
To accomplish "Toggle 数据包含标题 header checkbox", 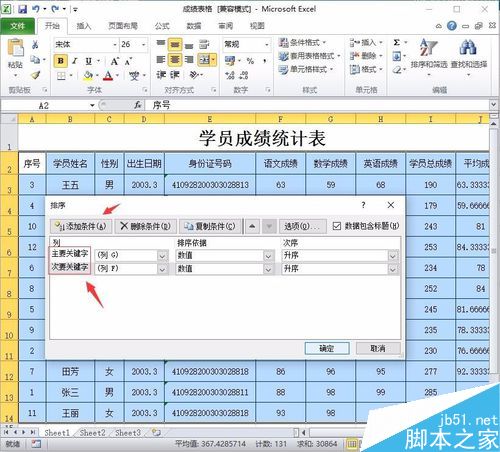I will 336,226.
